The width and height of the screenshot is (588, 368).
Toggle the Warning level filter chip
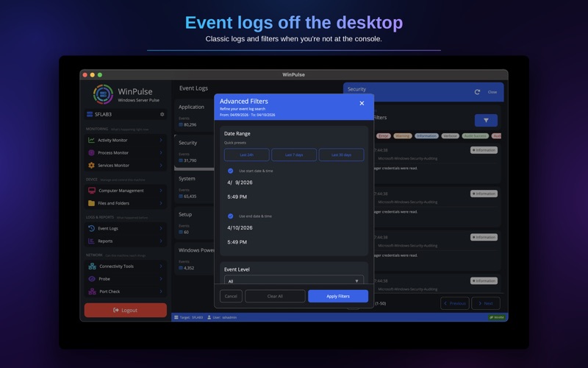coord(402,136)
